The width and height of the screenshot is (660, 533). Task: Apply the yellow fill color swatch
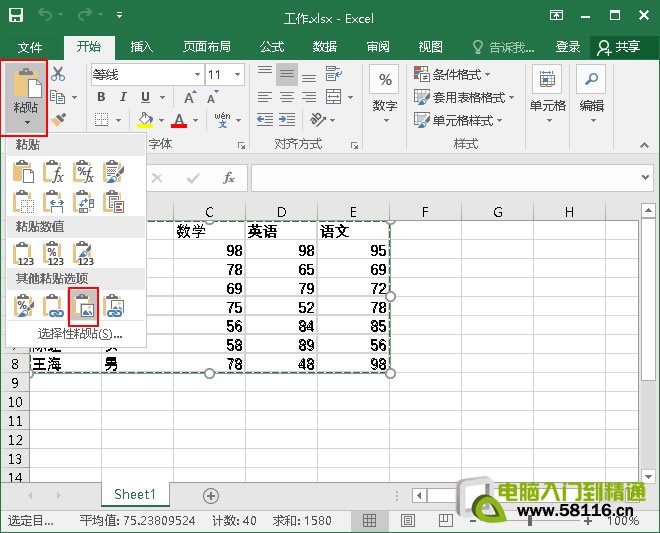click(x=146, y=120)
